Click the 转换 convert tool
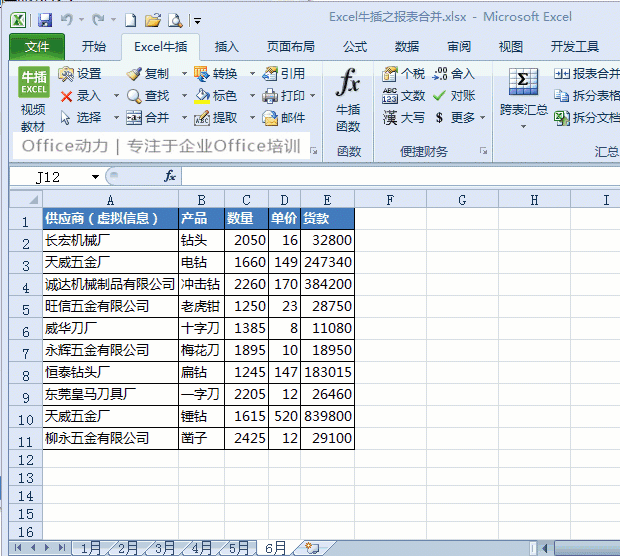This screenshot has height=556, width=620. click(x=216, y=74)
